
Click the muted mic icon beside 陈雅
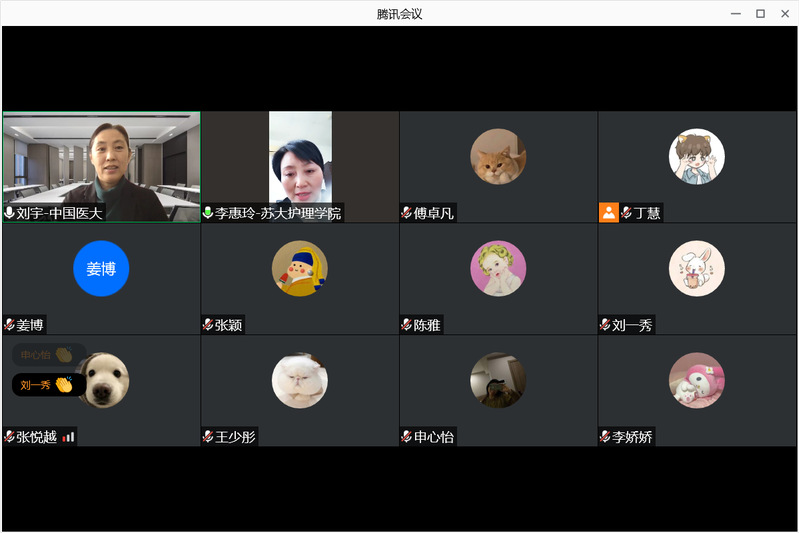[407, 325]
